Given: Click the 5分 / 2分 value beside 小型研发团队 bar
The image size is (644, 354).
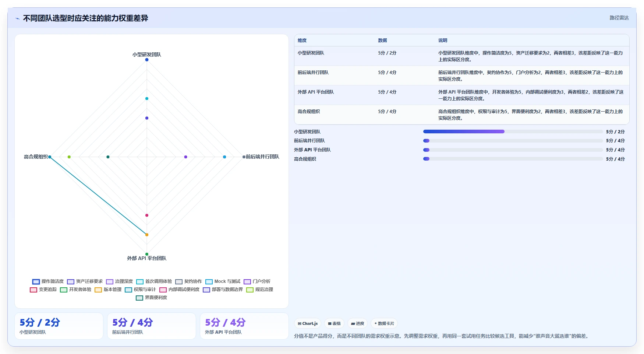Looking at the screenshot, I should (x=615, y=132).
